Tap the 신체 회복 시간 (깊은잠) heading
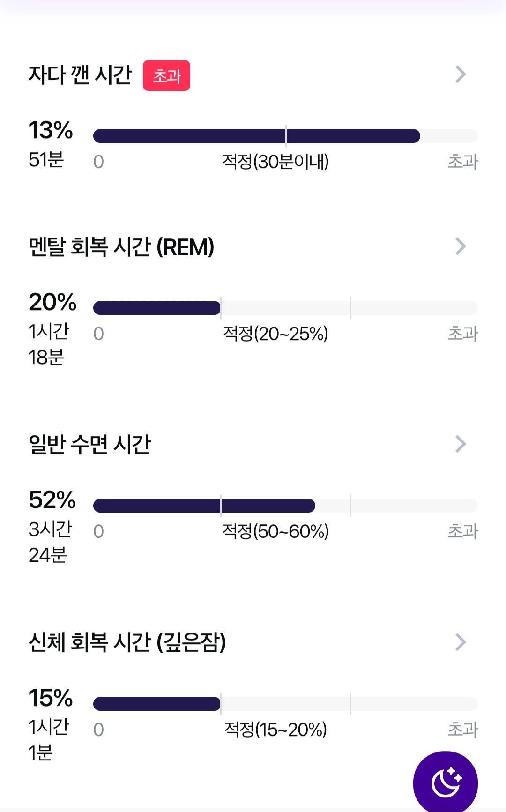The height and width of the screenshot is (812, 506). coord(127,642)
